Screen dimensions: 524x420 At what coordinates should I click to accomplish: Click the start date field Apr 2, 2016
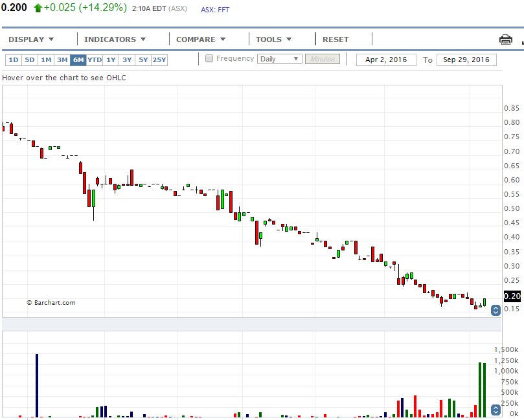point(386,60)
